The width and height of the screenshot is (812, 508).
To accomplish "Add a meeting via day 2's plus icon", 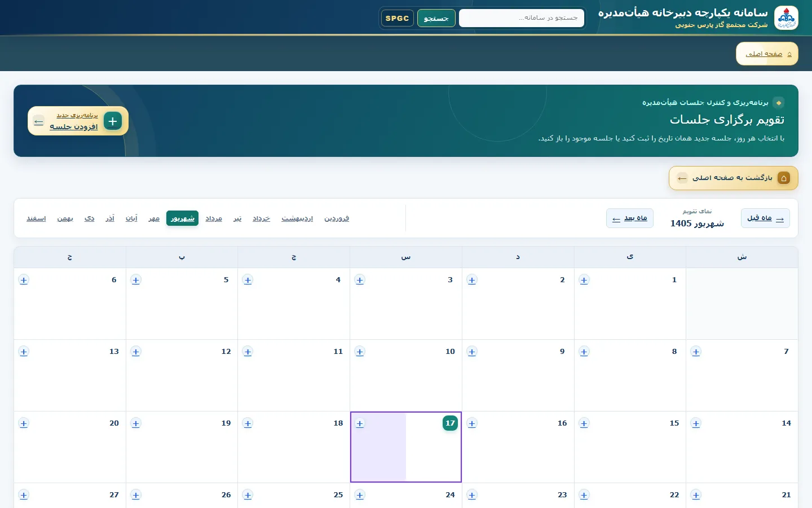I will 472,280.
